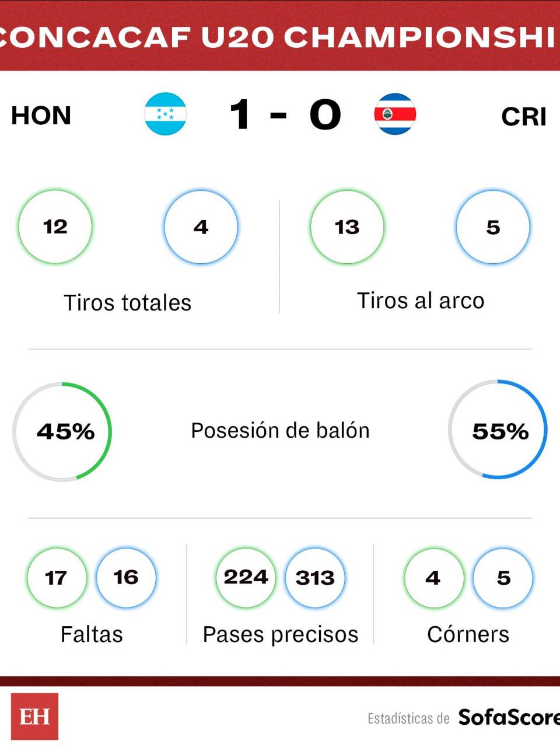Click the red EH logo
This screenshot has width=560, height=747.
tap(34, 716)
